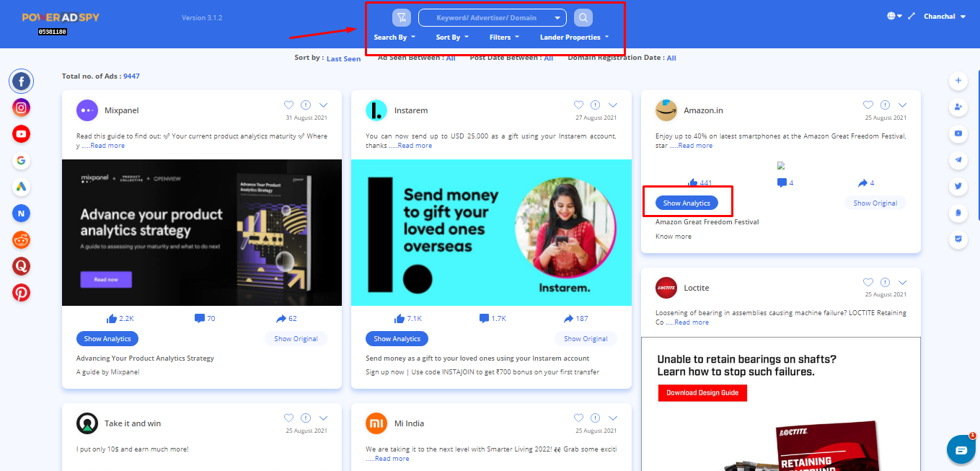980x471 pixels.
Task: Click the page vertical scrollbar
Action: (x=978, y=144)
